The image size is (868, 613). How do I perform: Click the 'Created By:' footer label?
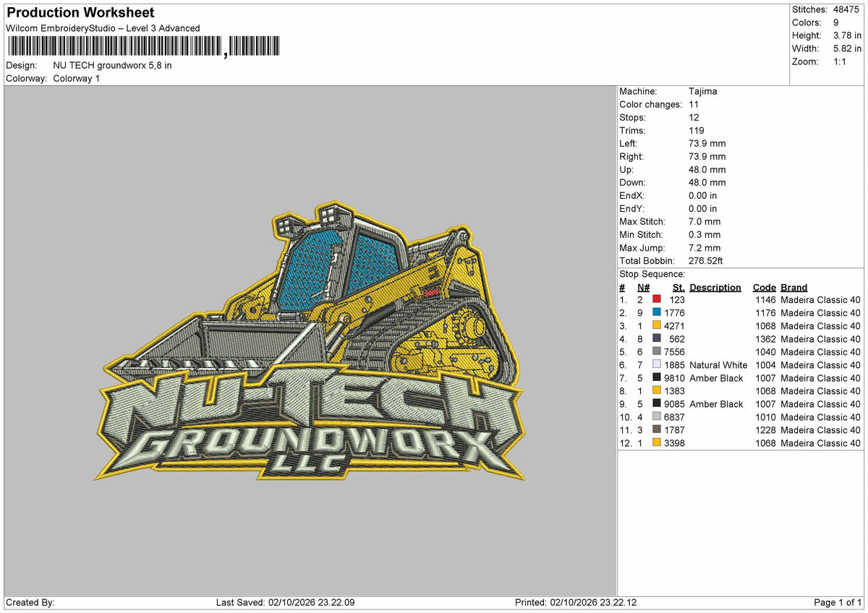pyautogui.click(x=30, y=603)
